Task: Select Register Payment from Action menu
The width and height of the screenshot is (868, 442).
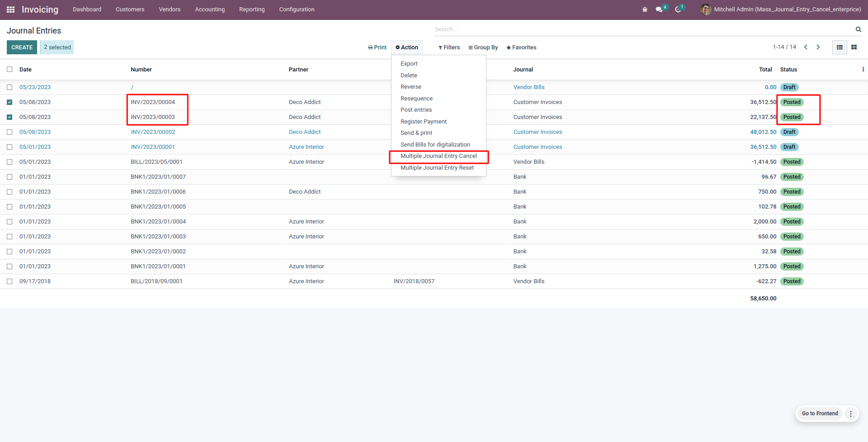Action: [439, 122]
